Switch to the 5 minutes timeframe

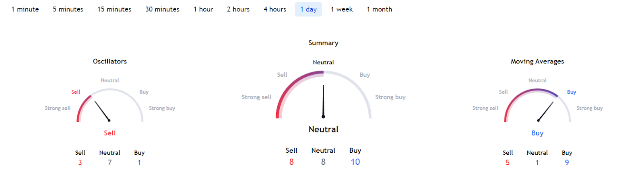(68, 9)
